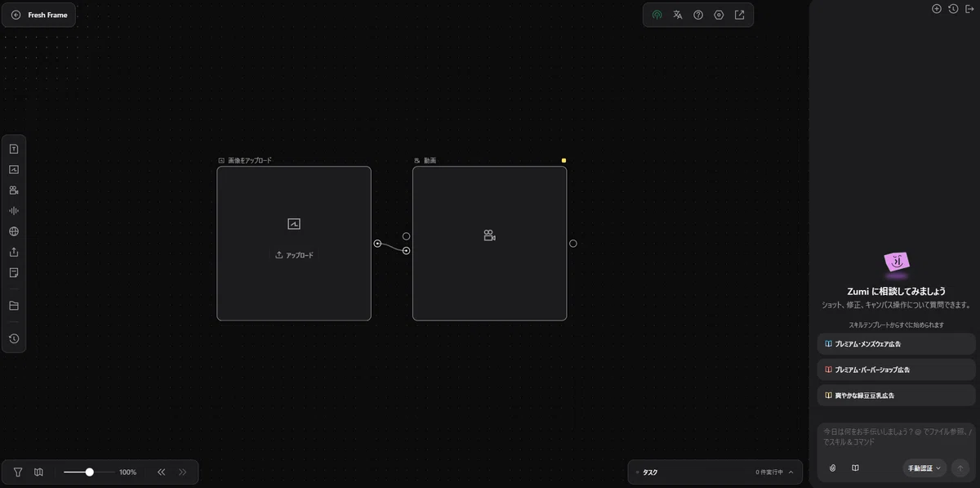The width and height of the screenshot is (980, 488).
Task: Click the アップロード button in the image node
Action: point(294,255)
